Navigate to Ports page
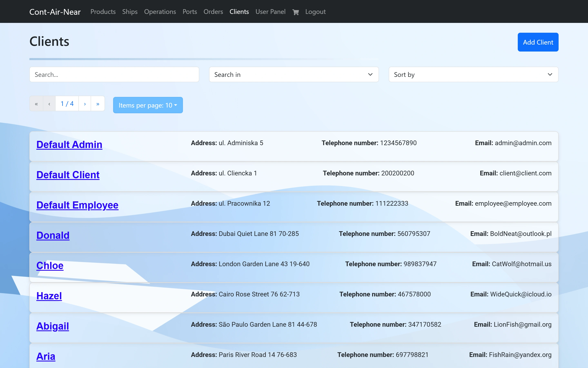The width and height of the screenshot is (588, 368). (x=190, y=12)
